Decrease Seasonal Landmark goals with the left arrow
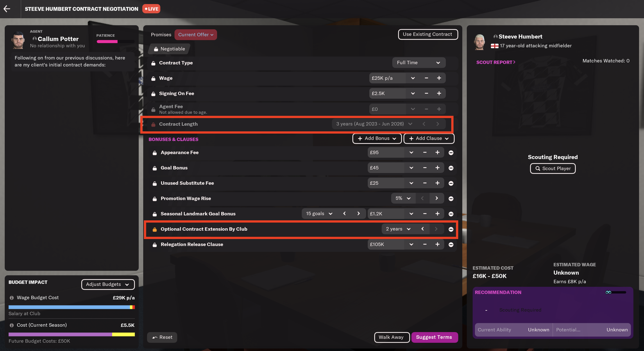Image resolution: width=644 pixels, height=351 pixels. tap(345, 214)
